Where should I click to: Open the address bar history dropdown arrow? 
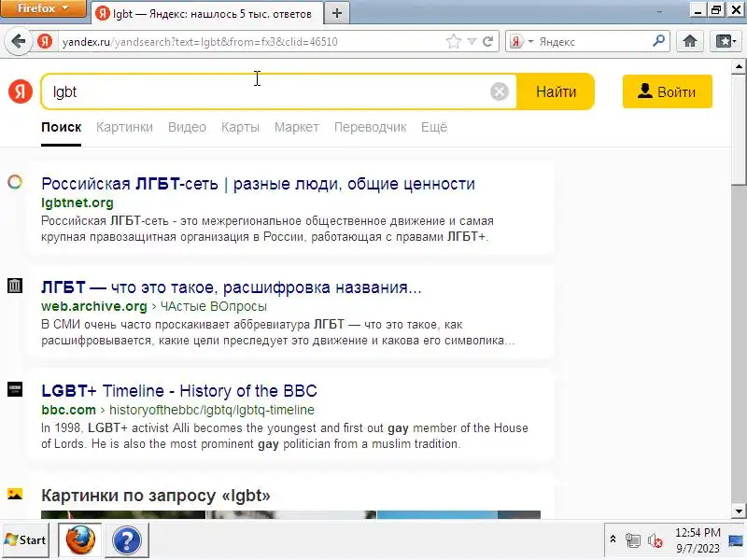(x=472, y=41)
